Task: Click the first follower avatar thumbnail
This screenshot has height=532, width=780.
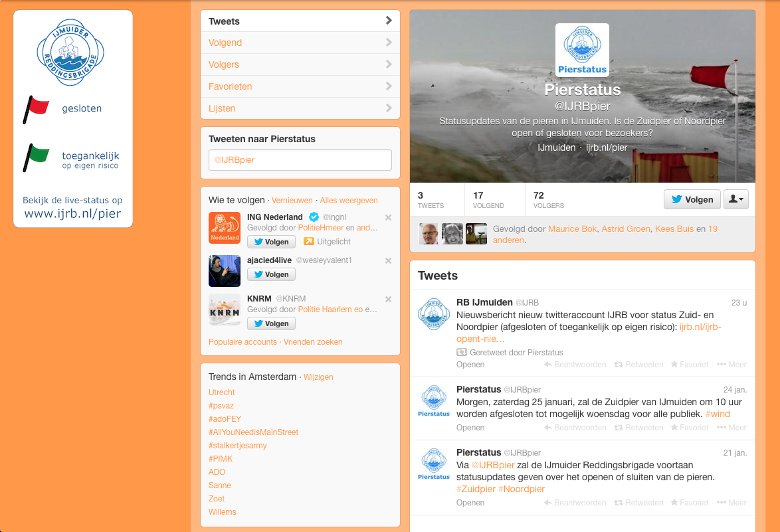Action: [x=429, y=234]
